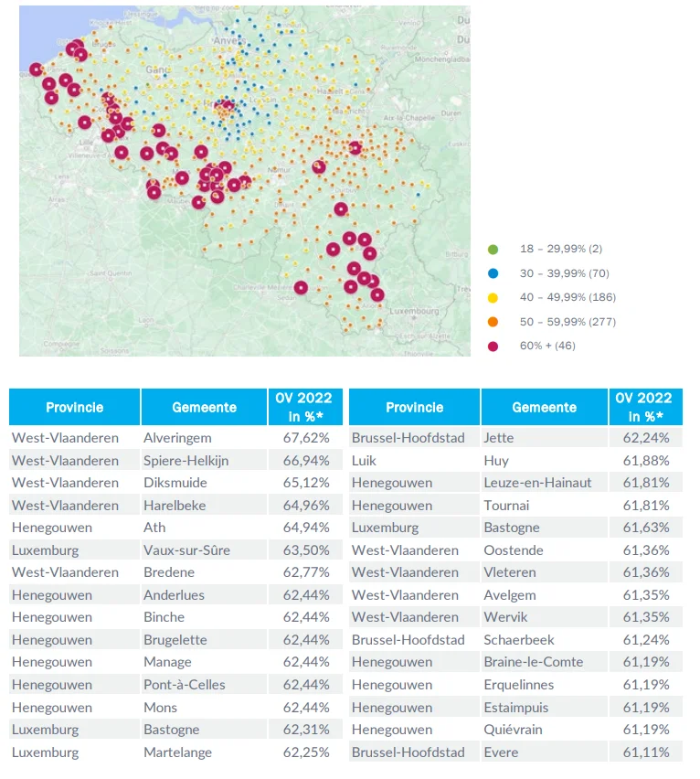This screenshot has width=700, height=779.
Task: Click the 67,62% value cell
Action: click(303, 438)
